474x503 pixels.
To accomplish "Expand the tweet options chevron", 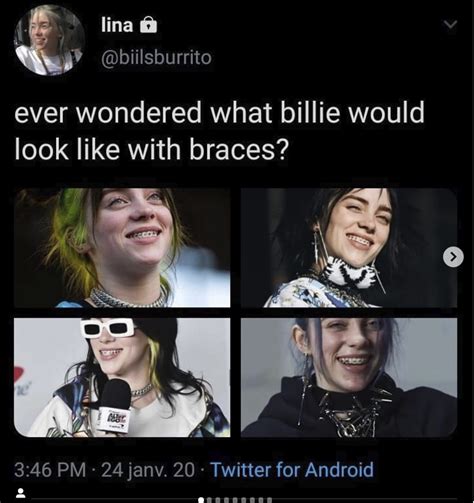I will (451, 24).
